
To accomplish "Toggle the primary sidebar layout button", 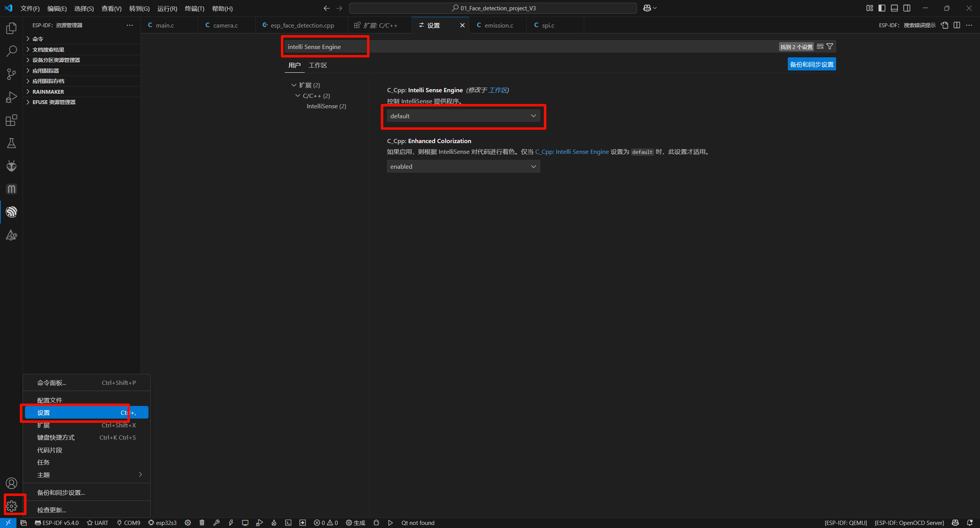I will [882, 8].
